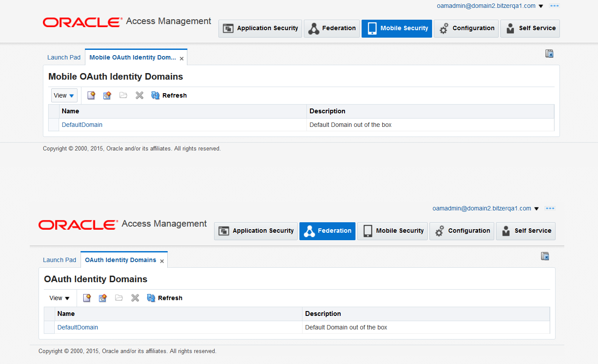Select Self Service in Federation console header
This screenshot has width=598, height=364.
[526, 231]
